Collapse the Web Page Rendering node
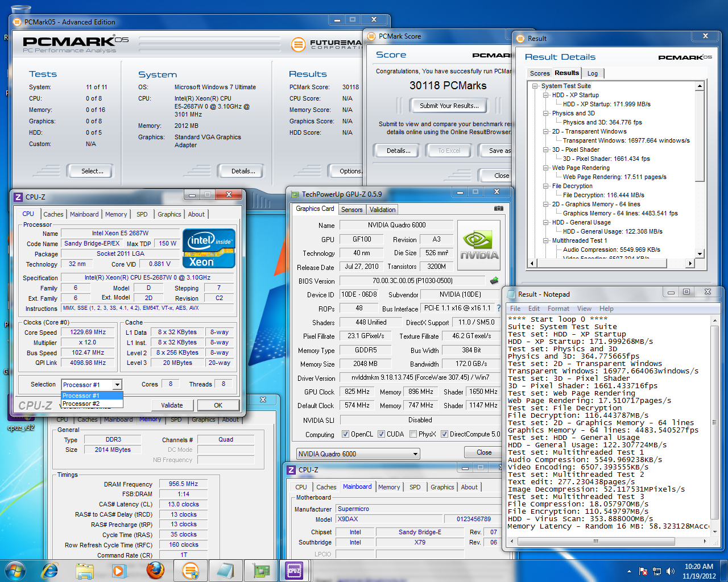This screenshot has height=582, width=728. pyautogui.click(x=545, y=168)
